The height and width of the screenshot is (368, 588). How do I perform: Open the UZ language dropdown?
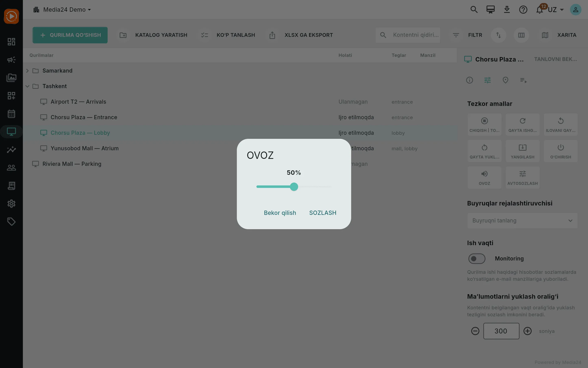point(556,10)
